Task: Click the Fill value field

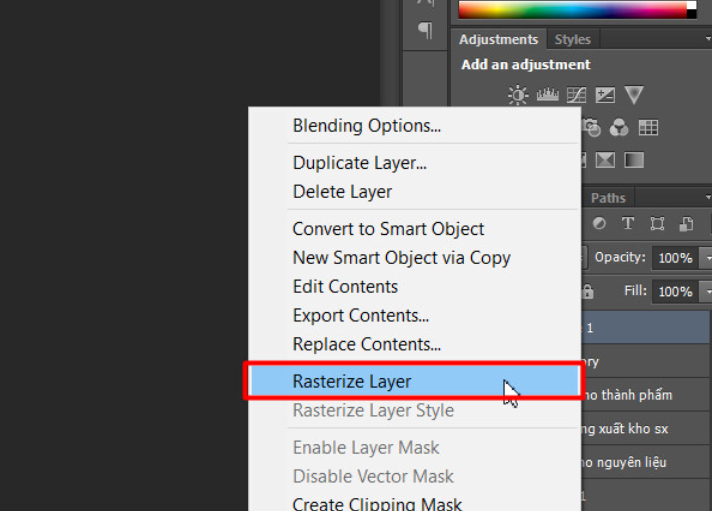Action: coord(675,291)
